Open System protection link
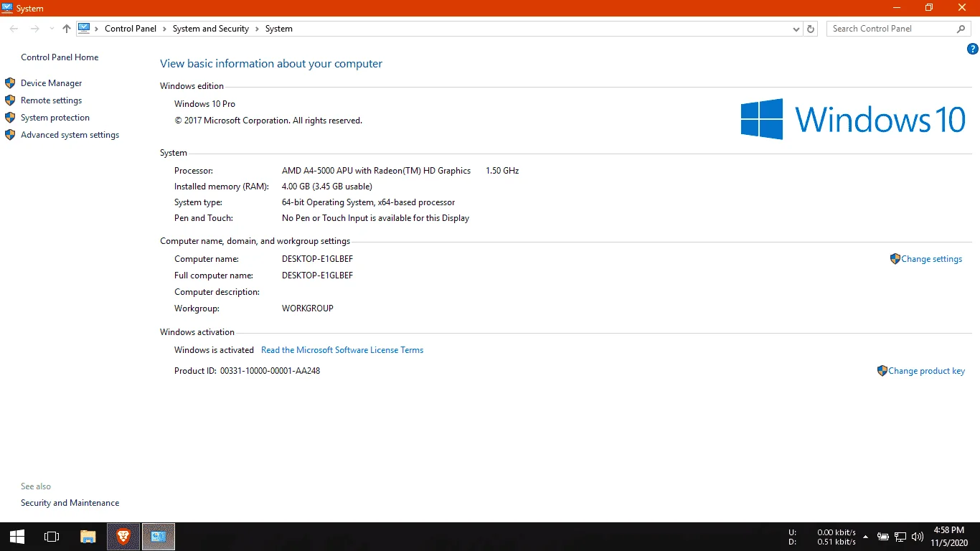 pos(55,118)
